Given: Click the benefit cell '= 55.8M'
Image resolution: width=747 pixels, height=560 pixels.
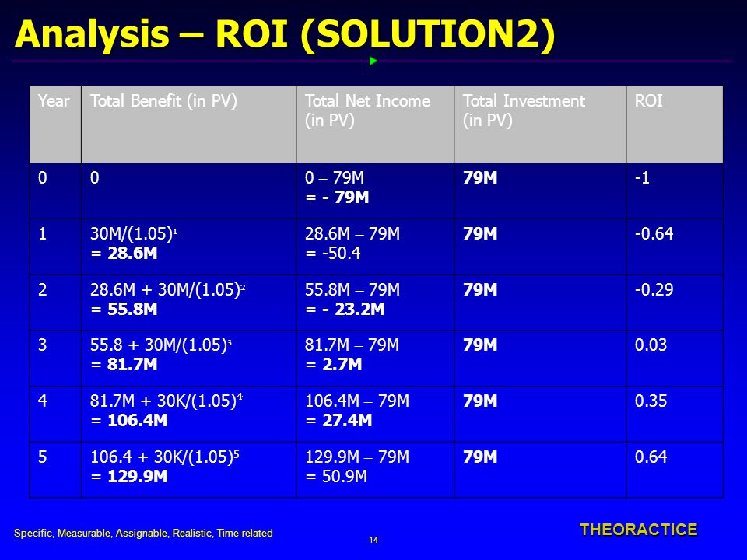Looking at the screenshot, I should tap(188, 303).
